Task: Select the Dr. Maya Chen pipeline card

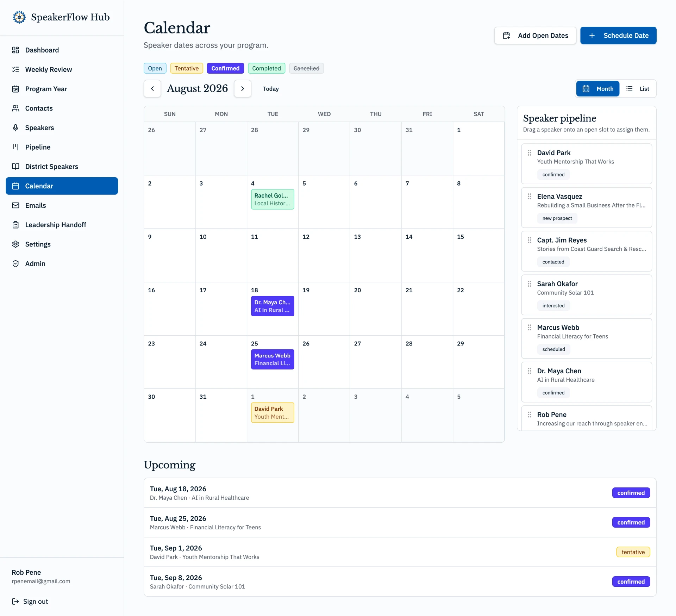Action: pos(587,382)
